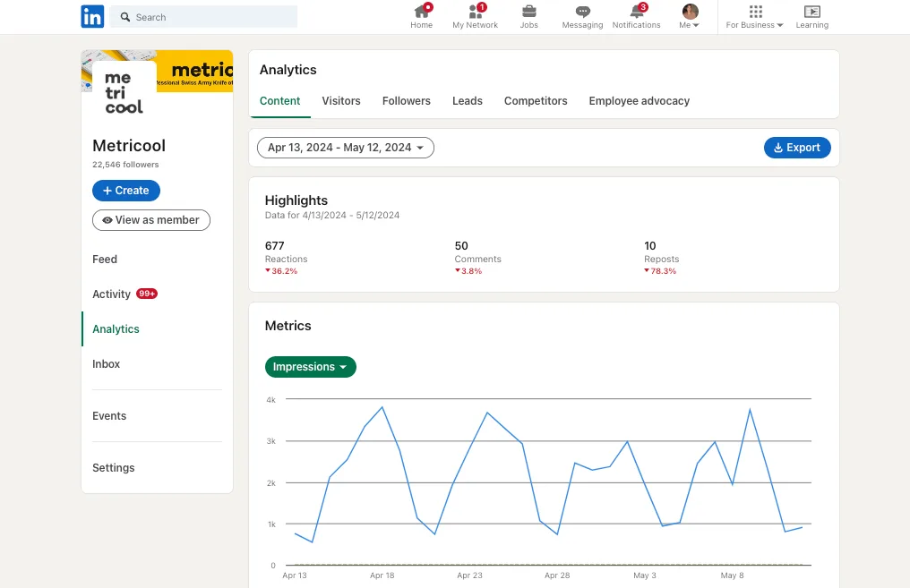This screenshot has height=588, width=910.
Task: Click the 3.8% comments change
Action: coord(468,271)
